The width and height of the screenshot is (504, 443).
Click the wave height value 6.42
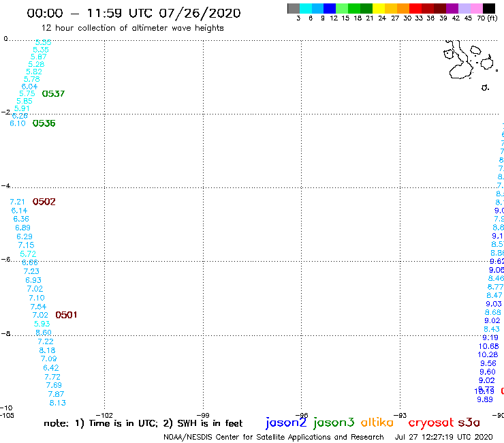(x=51, y=368)
